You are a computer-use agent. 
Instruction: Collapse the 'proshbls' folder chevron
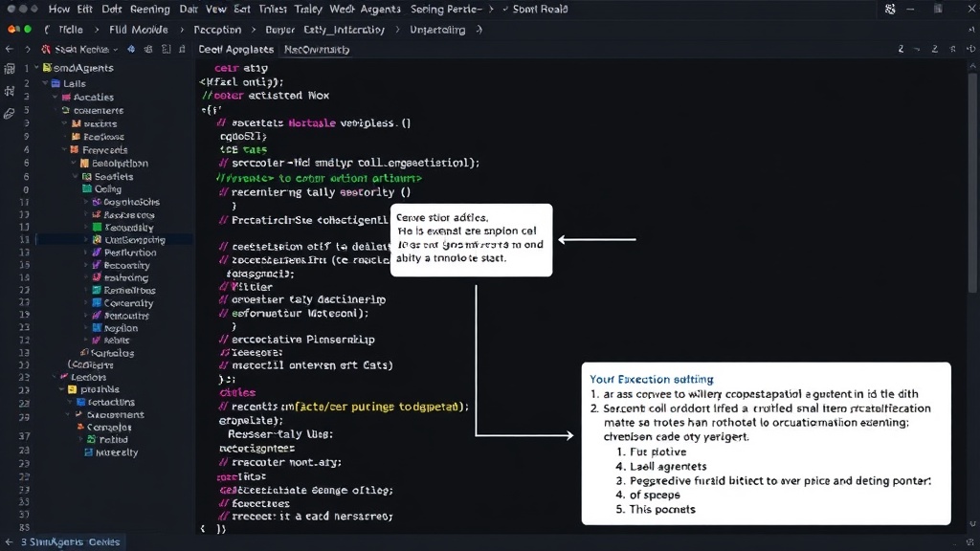tap(62, 389)
